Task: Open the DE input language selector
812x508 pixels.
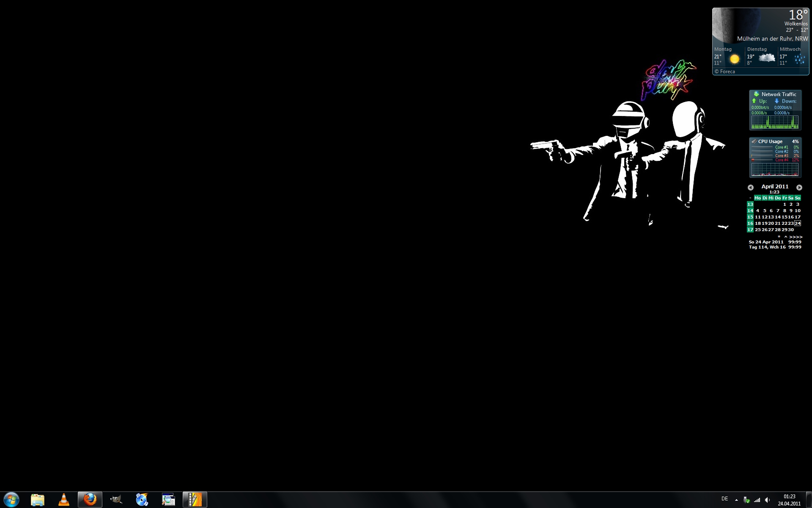Action: click(724, 499)
